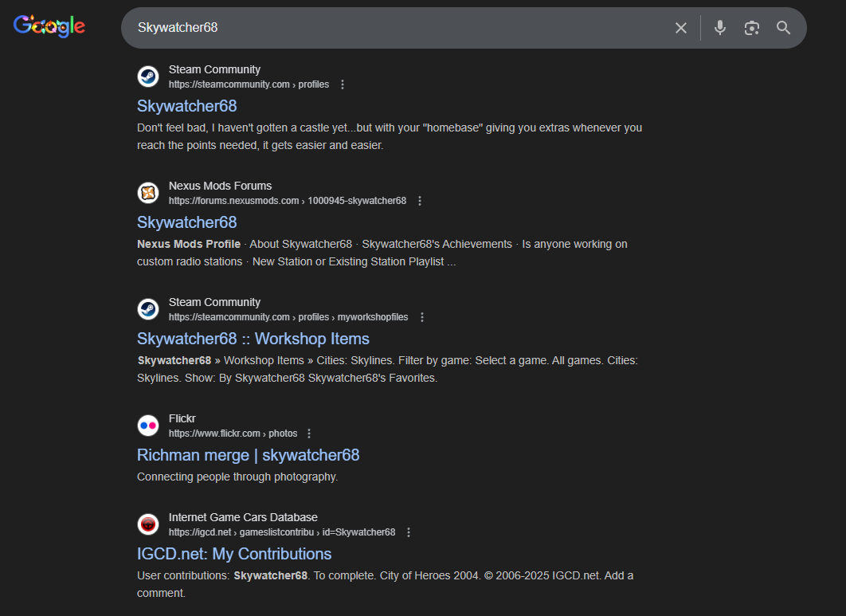Click into the search input field

pyautogui.click(x=398, y=28)
